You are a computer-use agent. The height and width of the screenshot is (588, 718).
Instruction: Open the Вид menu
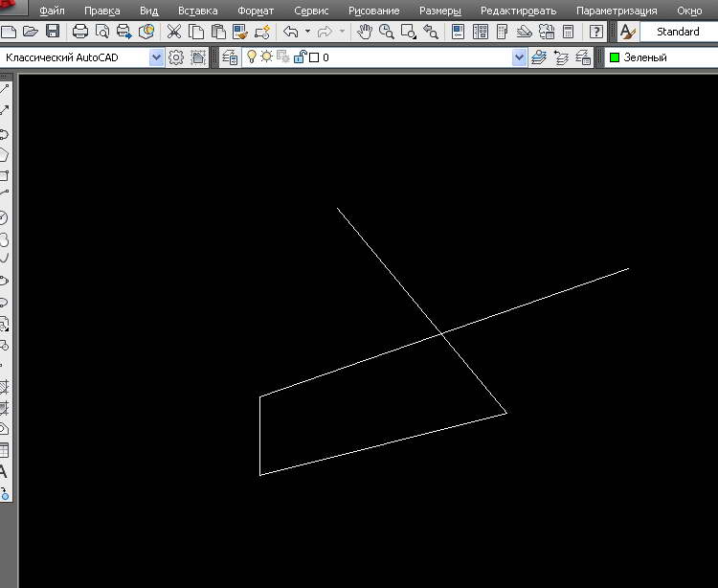pyautogui.click(x=148, y=11)
